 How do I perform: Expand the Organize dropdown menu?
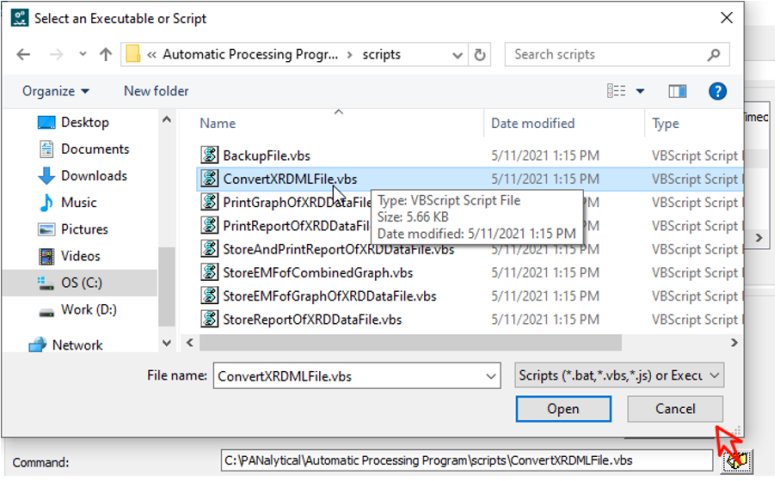56,91
